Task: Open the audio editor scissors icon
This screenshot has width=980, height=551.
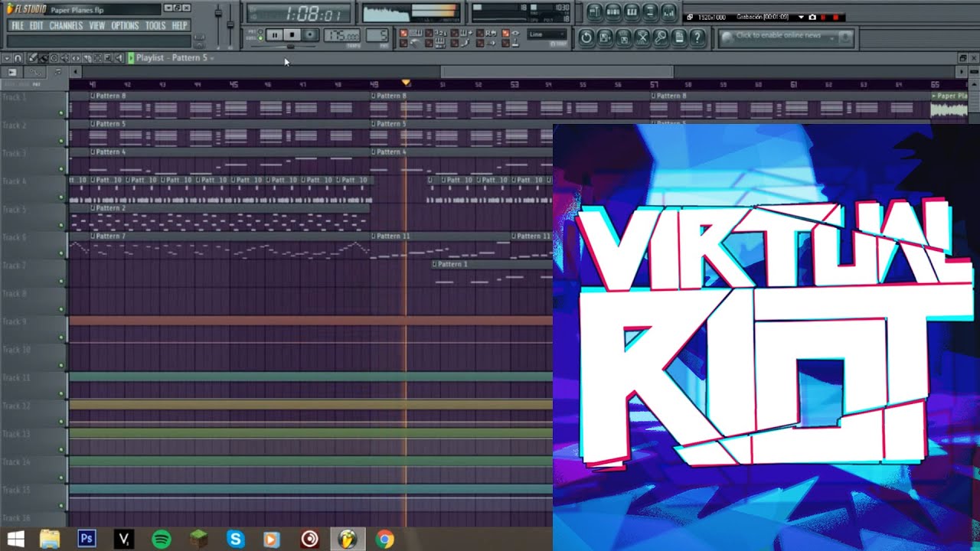Action: (642, 37)
